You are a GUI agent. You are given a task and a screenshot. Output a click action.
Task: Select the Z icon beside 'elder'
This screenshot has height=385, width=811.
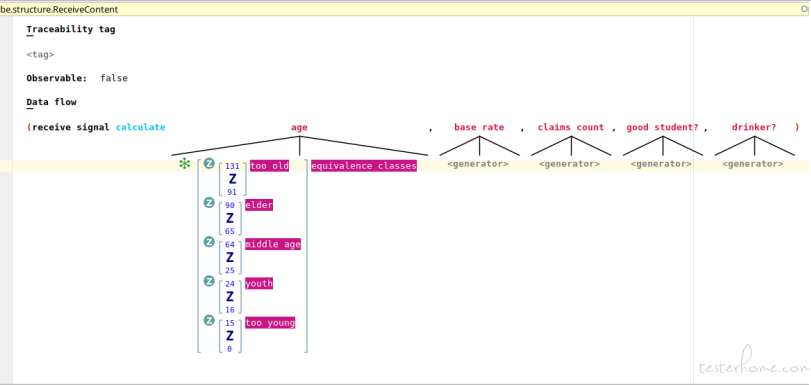[x=209, y=203]
